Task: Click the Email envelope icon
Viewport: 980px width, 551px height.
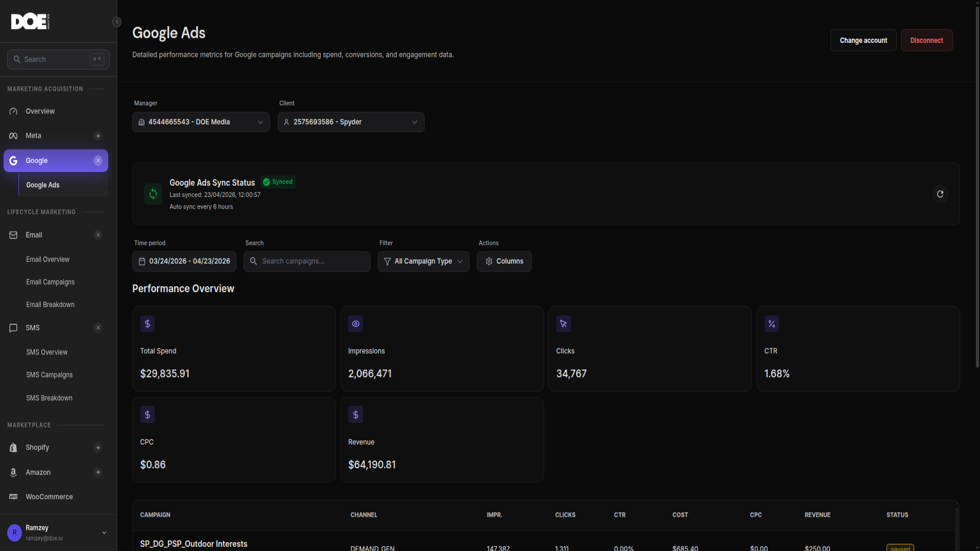Action: [x=13, y=235]
